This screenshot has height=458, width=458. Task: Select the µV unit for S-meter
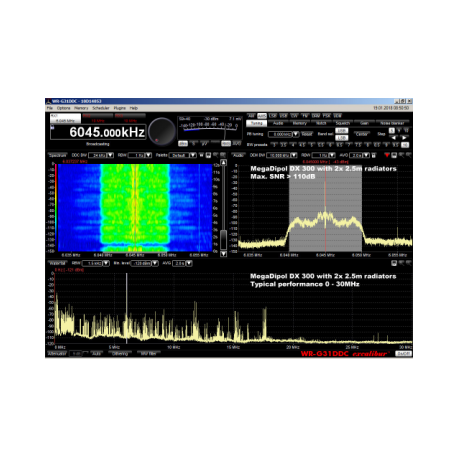tap(204, 144)
